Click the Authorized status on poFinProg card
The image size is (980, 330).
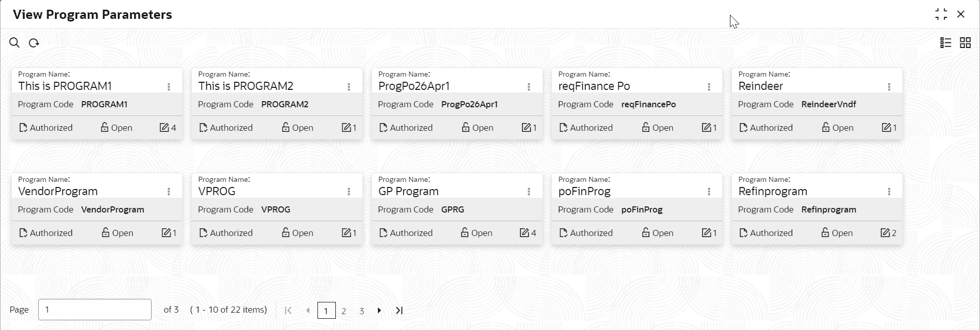[585, 233]
